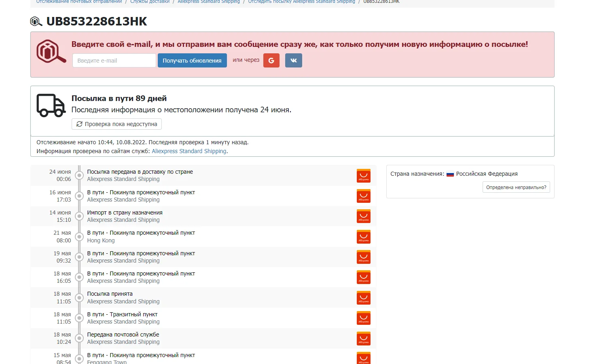Image resolution: width=610 pixels, height=364 pixels.
Task: Click the Получать обновления button
Action: coord(192,61)
